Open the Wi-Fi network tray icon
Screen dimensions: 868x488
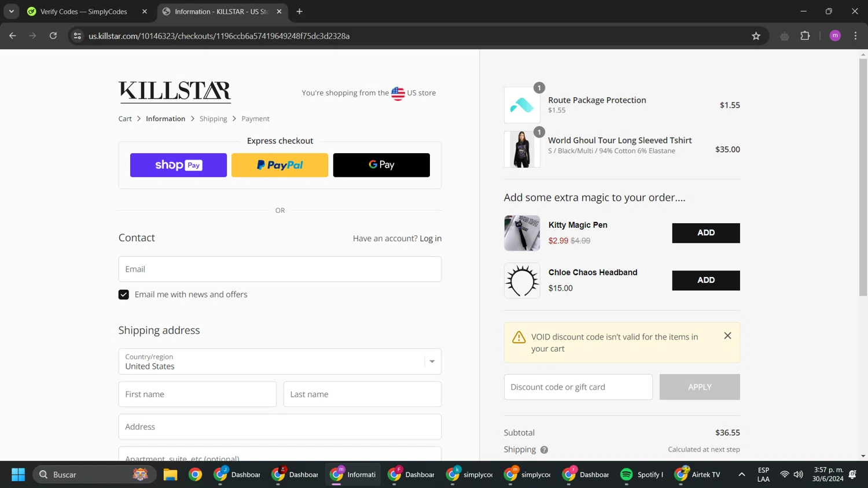(785, 475)
